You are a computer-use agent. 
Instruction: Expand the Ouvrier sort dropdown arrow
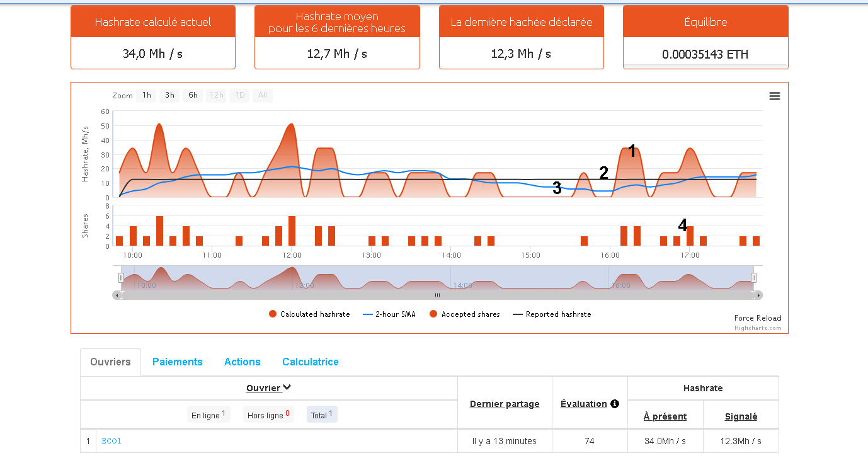(x=287, y=388)
